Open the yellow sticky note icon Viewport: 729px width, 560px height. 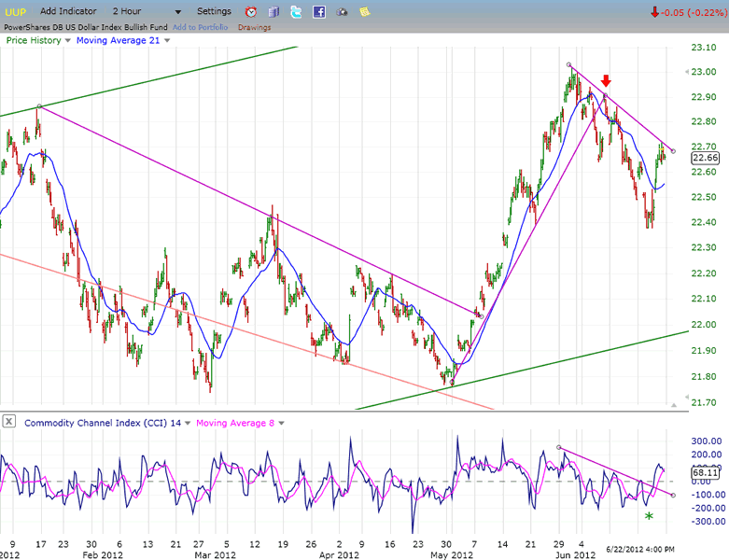pos(364,12)
